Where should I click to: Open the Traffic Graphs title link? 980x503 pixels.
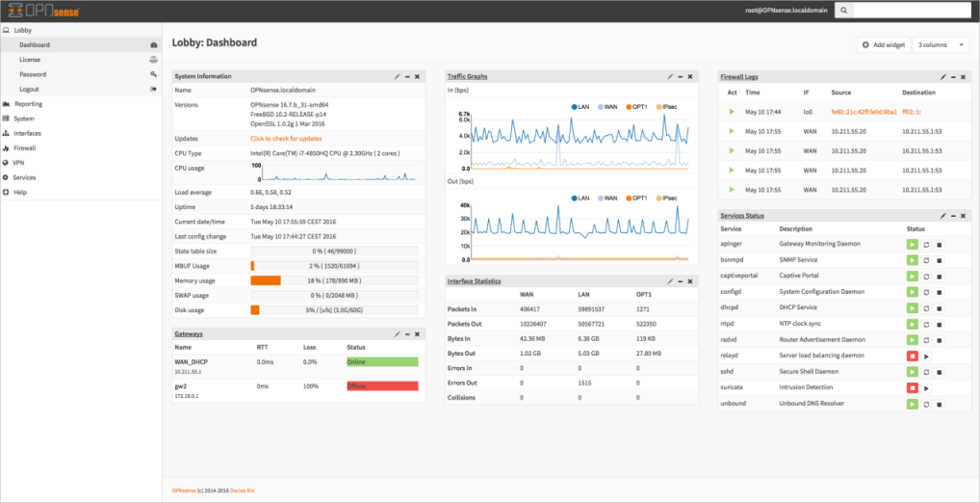click(x=468, y=76)
